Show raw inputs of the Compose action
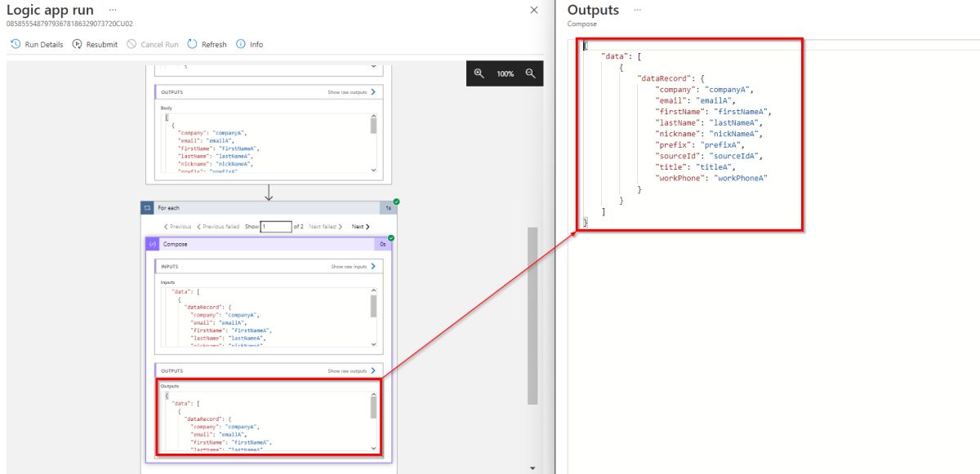The image size is (980, 474). 354,266
